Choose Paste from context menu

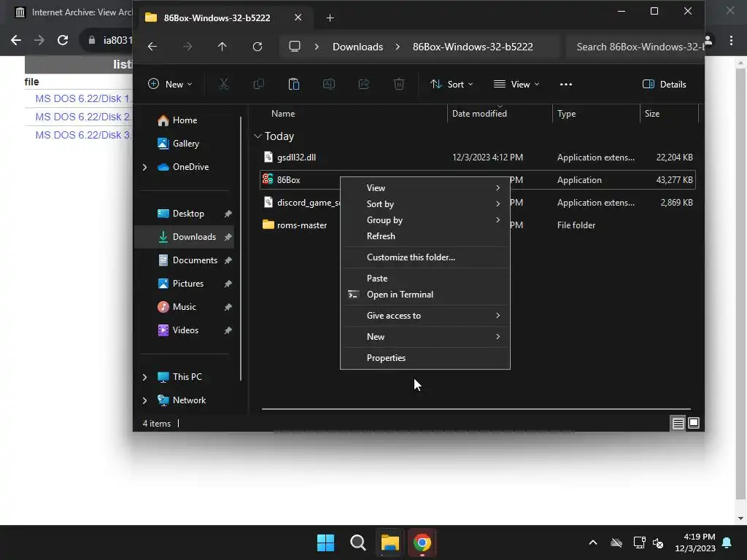tap(425, 278)
